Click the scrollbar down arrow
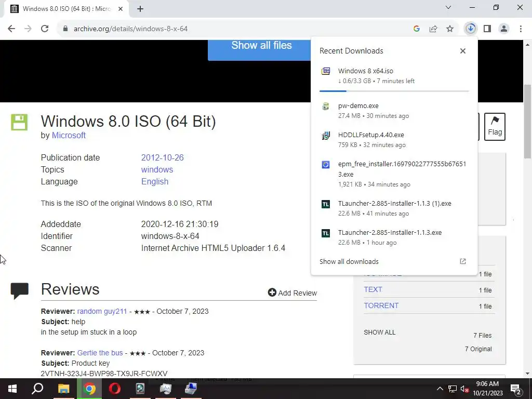 pyautogui.click(x=528, y=374)
